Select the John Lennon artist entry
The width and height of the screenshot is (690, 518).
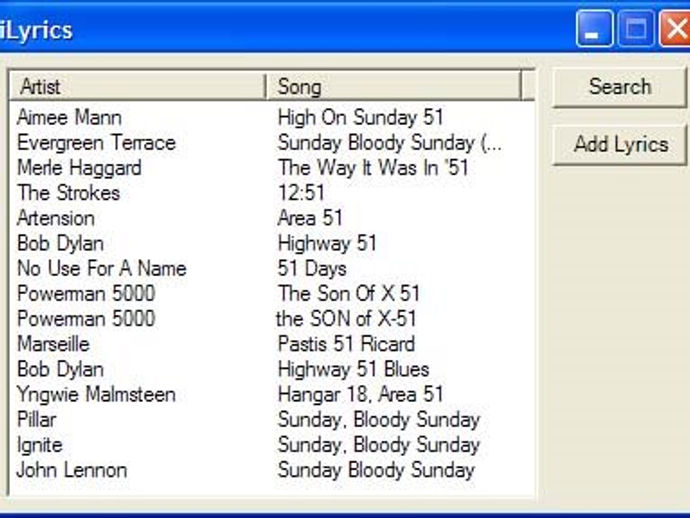click(72, 470)
